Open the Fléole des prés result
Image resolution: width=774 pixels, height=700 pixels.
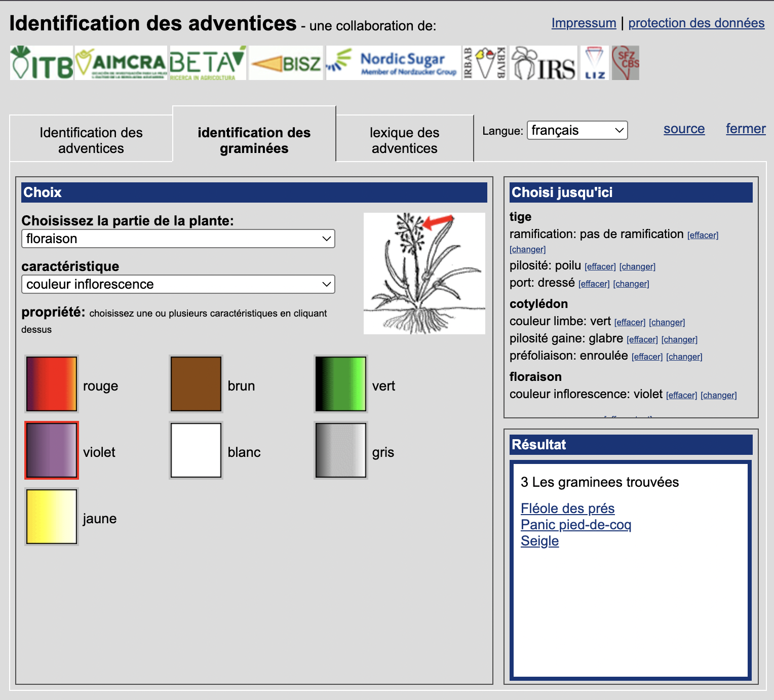pyautogui.click(x=567, y=509)
